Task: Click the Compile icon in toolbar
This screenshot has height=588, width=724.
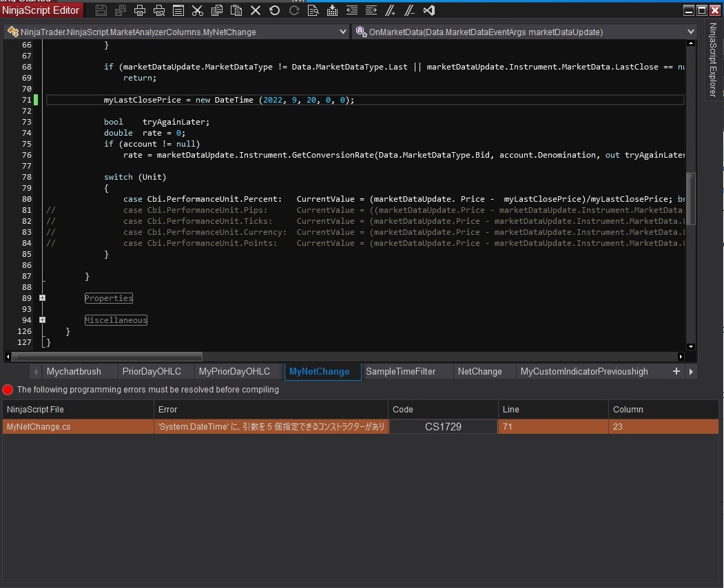Action: [x=333, y=10]
